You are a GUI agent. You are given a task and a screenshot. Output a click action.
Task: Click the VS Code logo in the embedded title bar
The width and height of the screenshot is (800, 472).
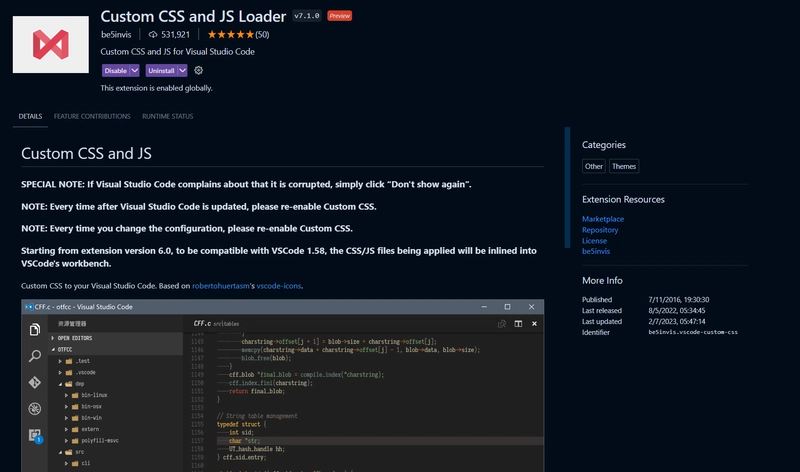29,307
